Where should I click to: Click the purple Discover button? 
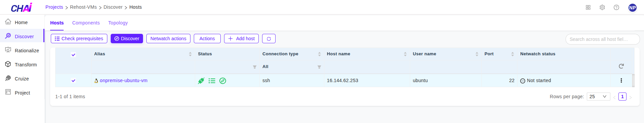(127, 39)
